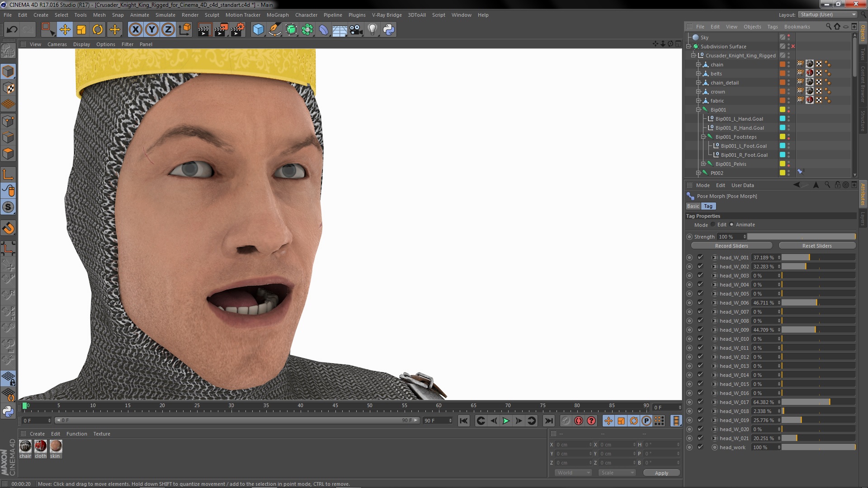The height and width of the screenshot is (488, 868).
Task: Click the Python script icon in toolbar
Action: tap(389, 30)
